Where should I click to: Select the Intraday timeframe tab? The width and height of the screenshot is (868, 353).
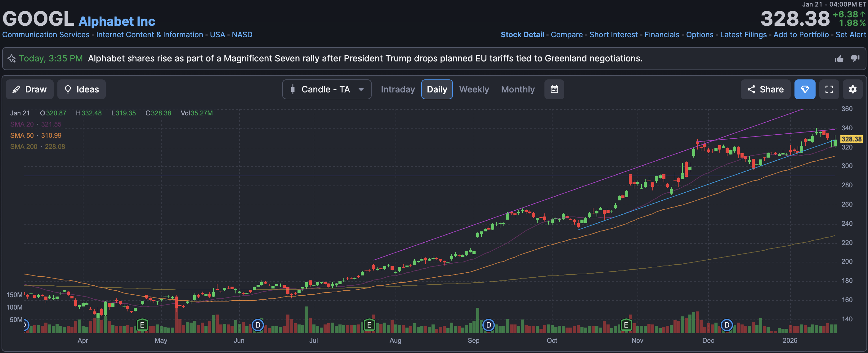click(398, 89)
